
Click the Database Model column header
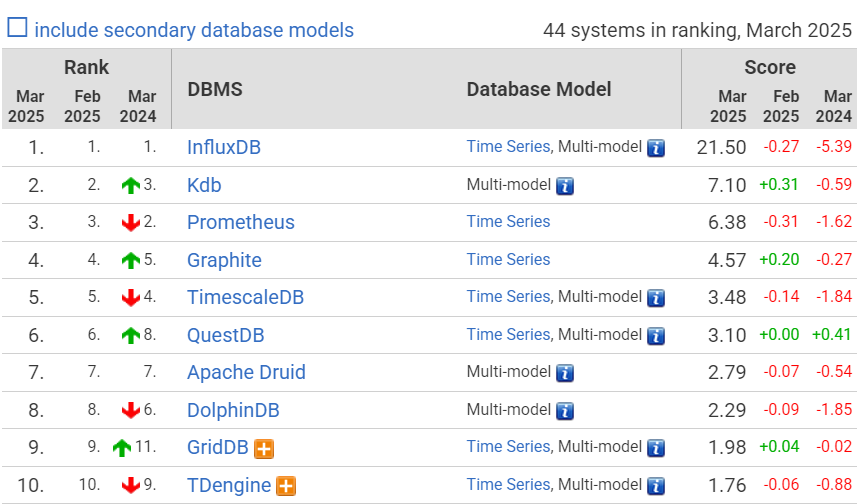[539, 89]
